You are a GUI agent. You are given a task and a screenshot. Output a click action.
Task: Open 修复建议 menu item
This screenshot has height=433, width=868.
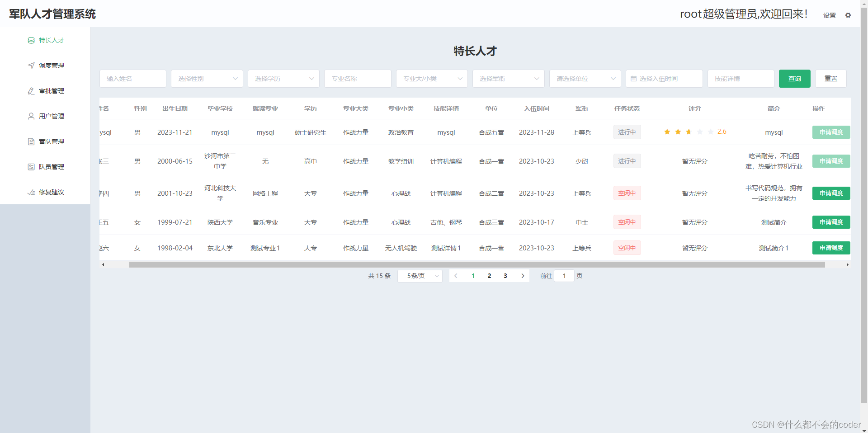tap(45, 192)
